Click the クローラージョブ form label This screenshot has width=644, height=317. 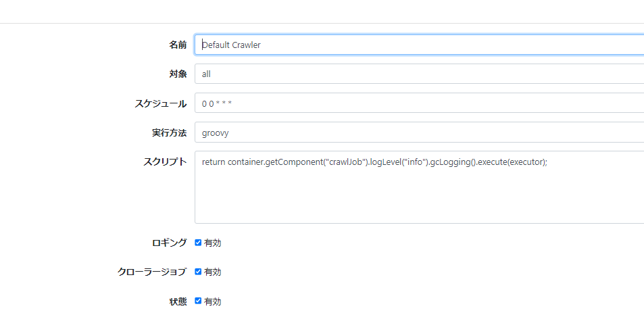point(151,272)
